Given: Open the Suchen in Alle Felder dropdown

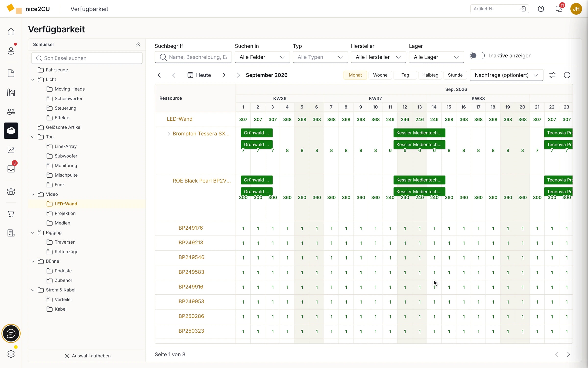Looking at the screenshot, I should (262, 57).
